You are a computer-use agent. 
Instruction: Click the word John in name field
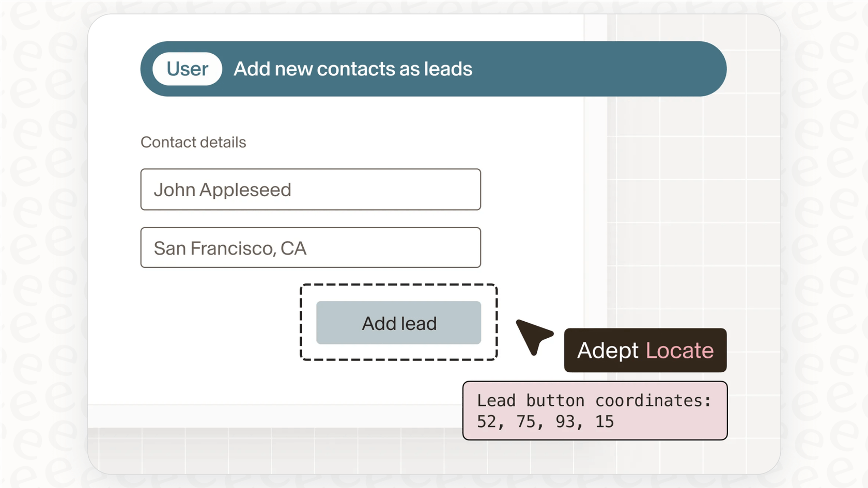coord(174,190)
